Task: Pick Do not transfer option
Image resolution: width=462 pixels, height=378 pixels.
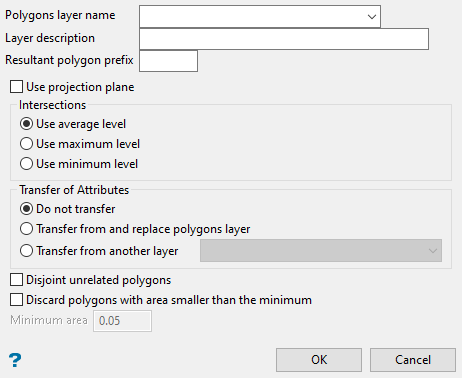Action: (26, 209)
